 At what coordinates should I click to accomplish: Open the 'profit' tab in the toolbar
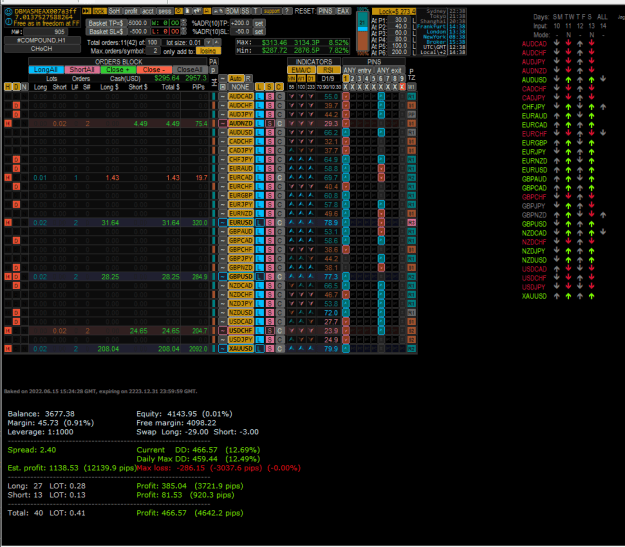pyautogui.click(x=130, y=11)
